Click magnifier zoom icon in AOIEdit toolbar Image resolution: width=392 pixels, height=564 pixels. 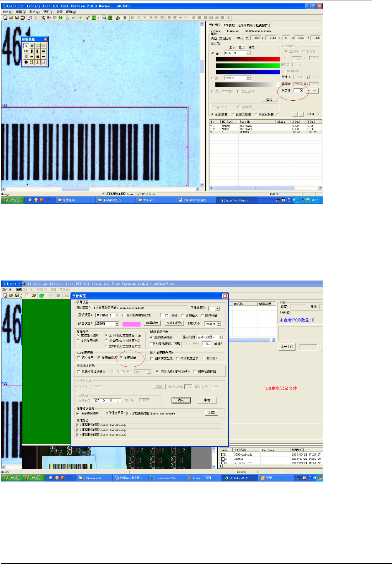click(x=105, y=18)
